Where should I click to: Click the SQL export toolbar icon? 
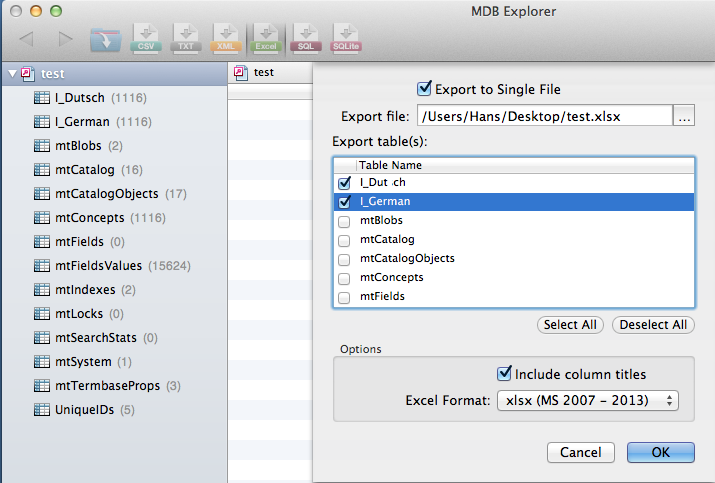tap(306, 39)
